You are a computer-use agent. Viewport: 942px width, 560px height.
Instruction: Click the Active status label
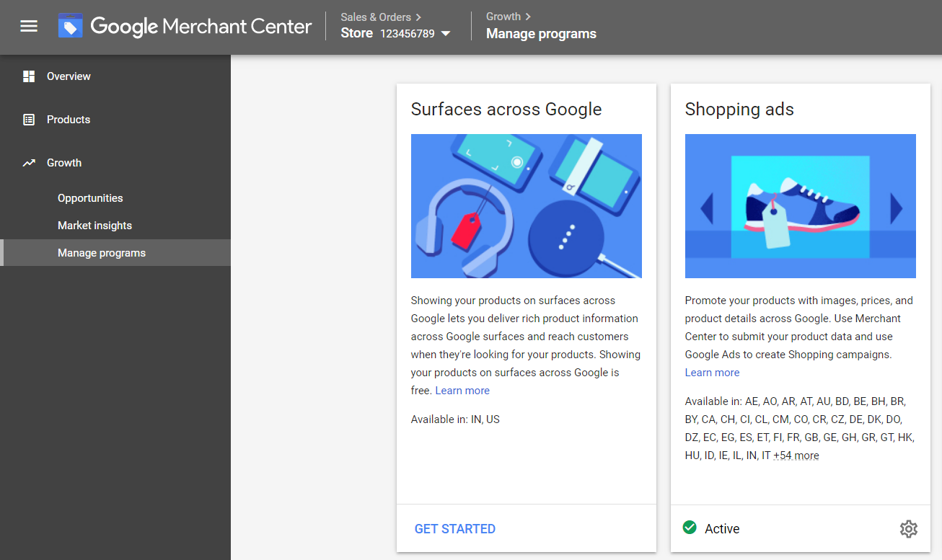click(722, 529)
